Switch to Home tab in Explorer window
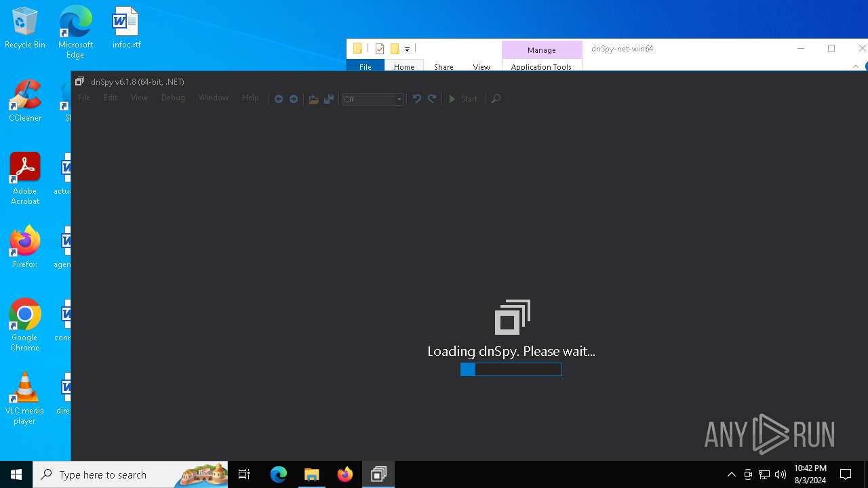Viewport: 868px width, 488px height. tap(404, 66)
